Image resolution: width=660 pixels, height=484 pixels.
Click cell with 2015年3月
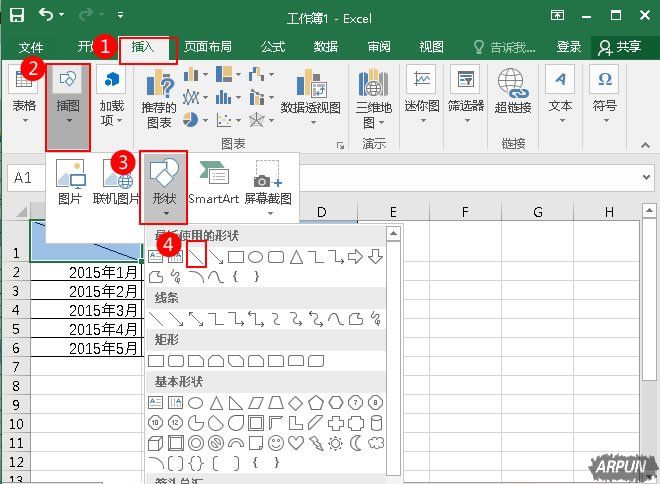(86, 309)
